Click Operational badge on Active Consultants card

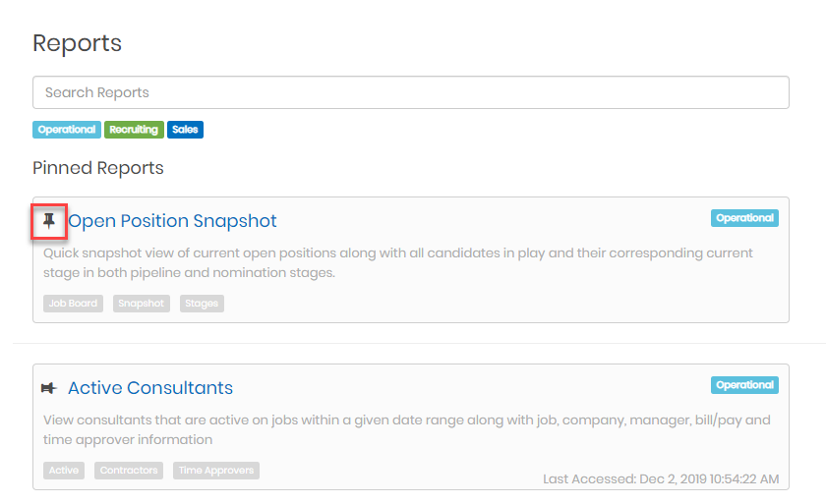(x=744, y=385)
